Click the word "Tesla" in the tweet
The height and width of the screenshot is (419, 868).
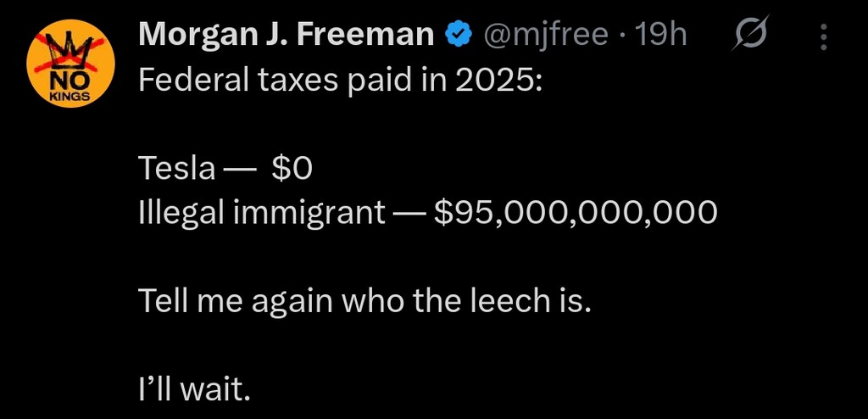point(176,170)
